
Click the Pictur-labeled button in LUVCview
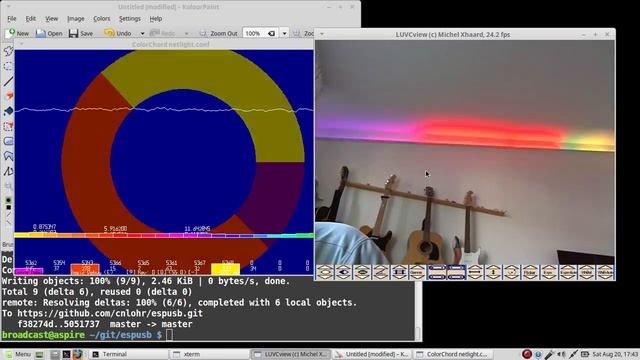tap(530, 272)
